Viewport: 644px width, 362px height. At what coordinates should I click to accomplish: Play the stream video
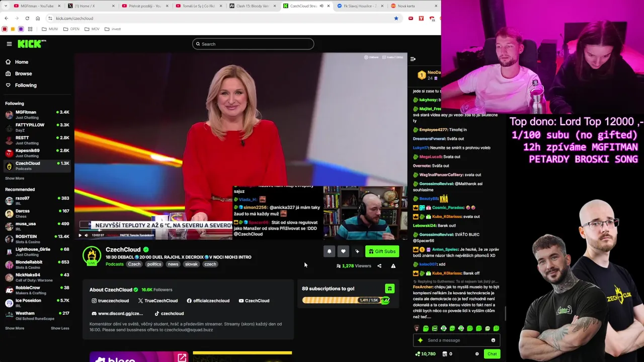(79, 235)
